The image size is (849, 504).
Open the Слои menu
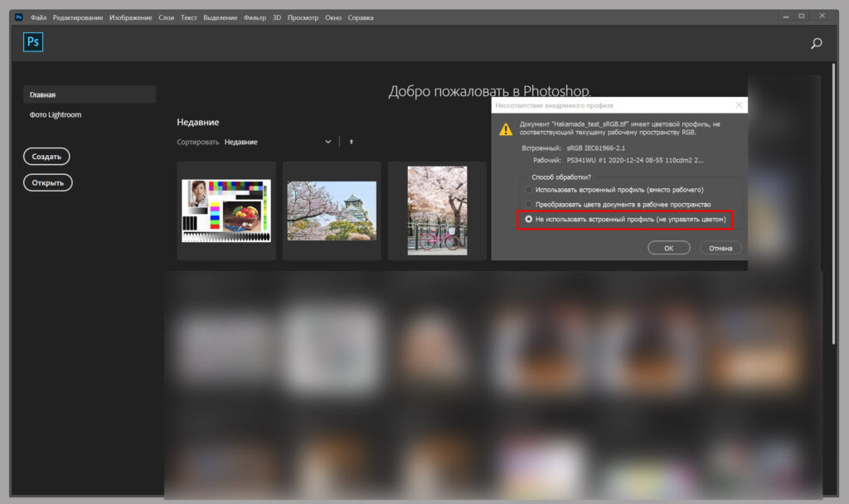[166, 17]
